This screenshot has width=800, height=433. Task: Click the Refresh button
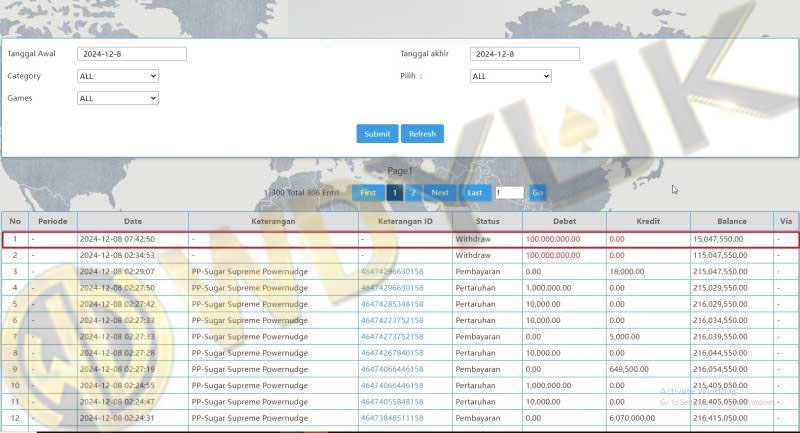422,134
